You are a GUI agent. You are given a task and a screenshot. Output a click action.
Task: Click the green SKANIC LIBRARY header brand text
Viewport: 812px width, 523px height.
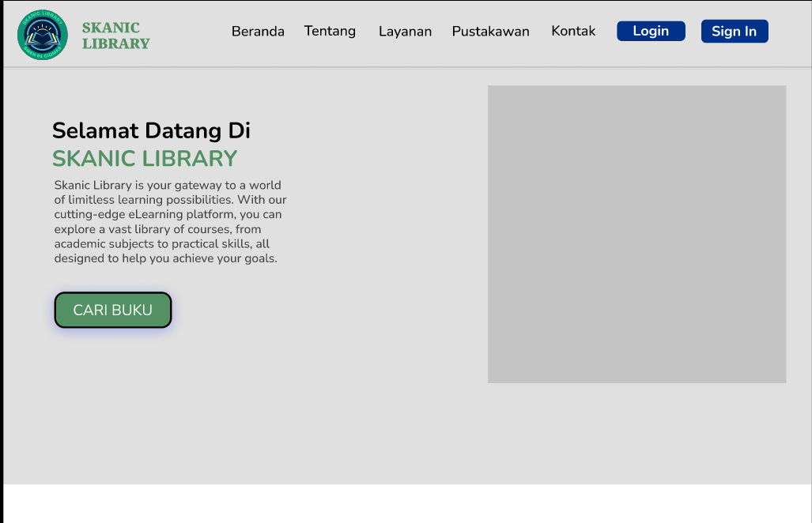pos(116,36)
